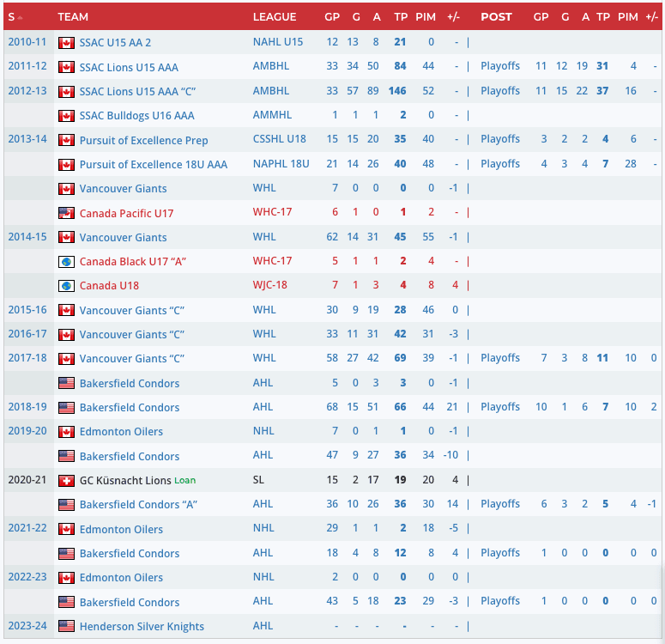Viewport: 665px width, 644px height.
Task: Click the globe icon beside Canada Black U17 "A"
Action: (66, 262)
